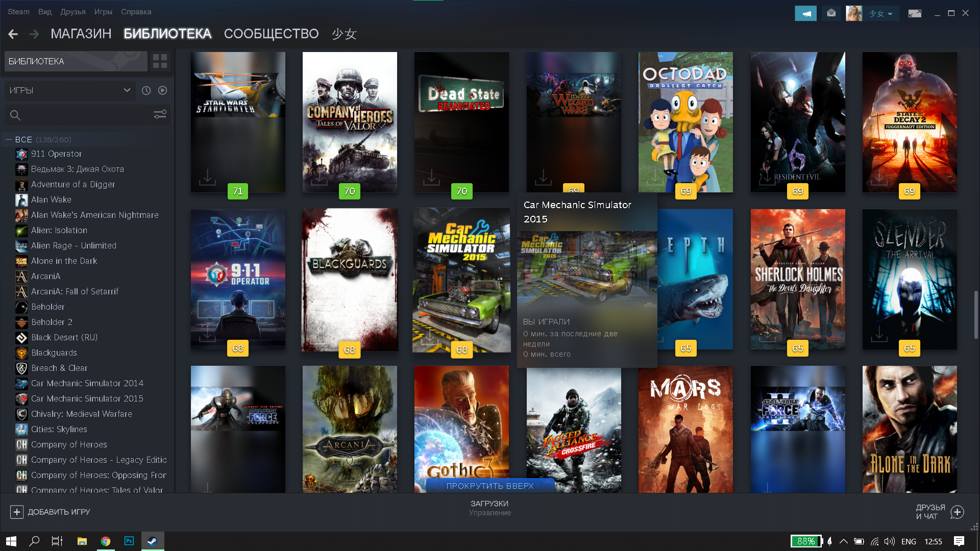
Task: Open Company of Heroes Tales of Valor cover
Action: 350,122
